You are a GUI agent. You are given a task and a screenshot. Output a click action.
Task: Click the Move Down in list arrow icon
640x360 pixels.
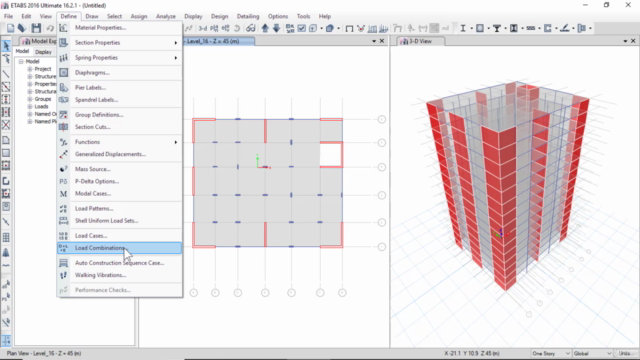coord(277,28)
